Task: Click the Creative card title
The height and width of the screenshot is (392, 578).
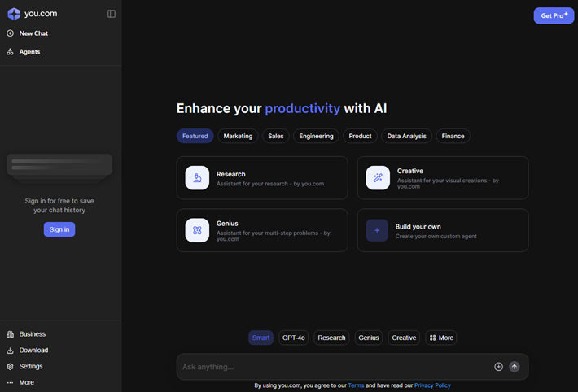Action: [x=410, y=171]
